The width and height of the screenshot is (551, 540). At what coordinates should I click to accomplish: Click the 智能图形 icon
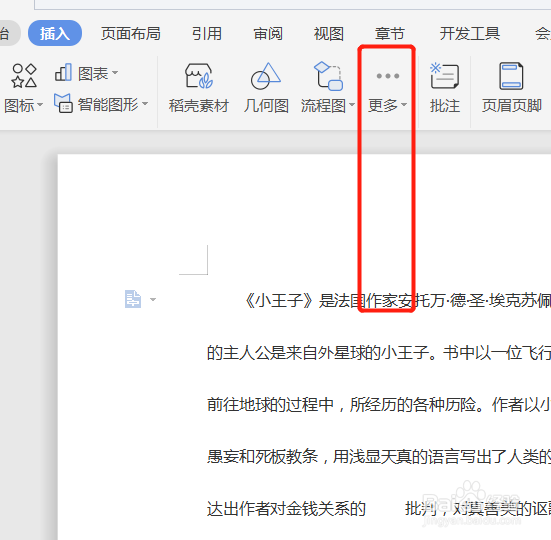[x=63, y=103]
